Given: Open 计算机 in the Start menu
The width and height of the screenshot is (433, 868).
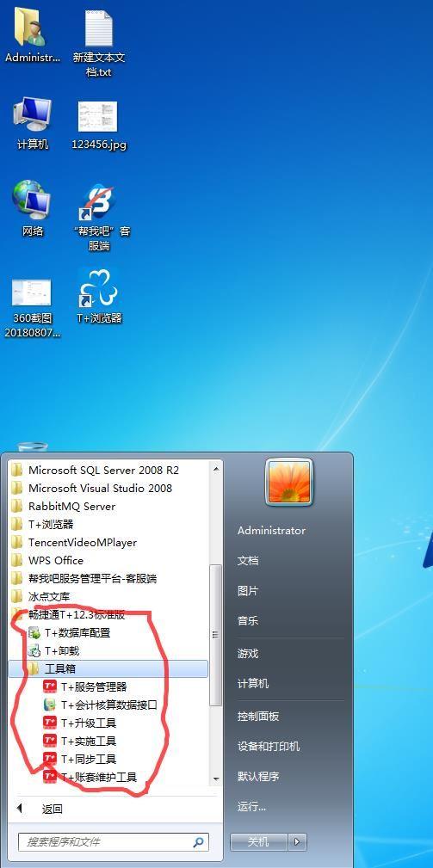Looking at the screenshot, I should click(253, 684).
